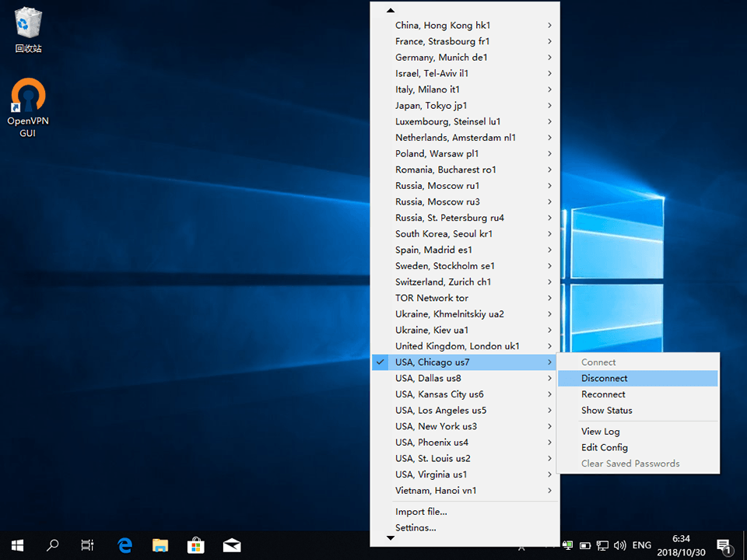Click the volume speaker tray icon

620,545
